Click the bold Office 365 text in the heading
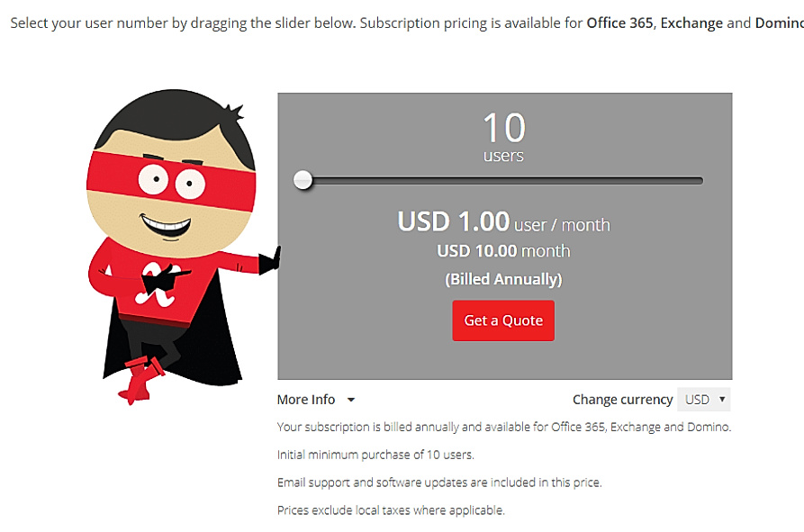Image resolution: width=804 pixels, height=532 pixels. (x=619, y=23)
